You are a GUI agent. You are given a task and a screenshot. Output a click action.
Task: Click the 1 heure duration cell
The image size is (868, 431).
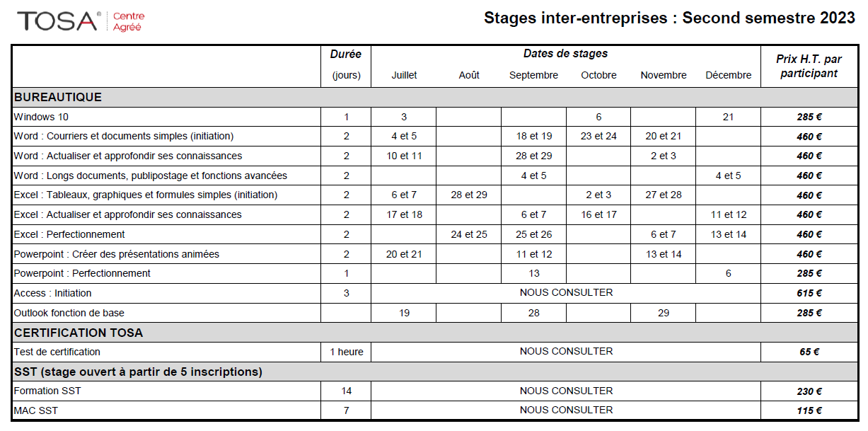(x=347, y=352)
